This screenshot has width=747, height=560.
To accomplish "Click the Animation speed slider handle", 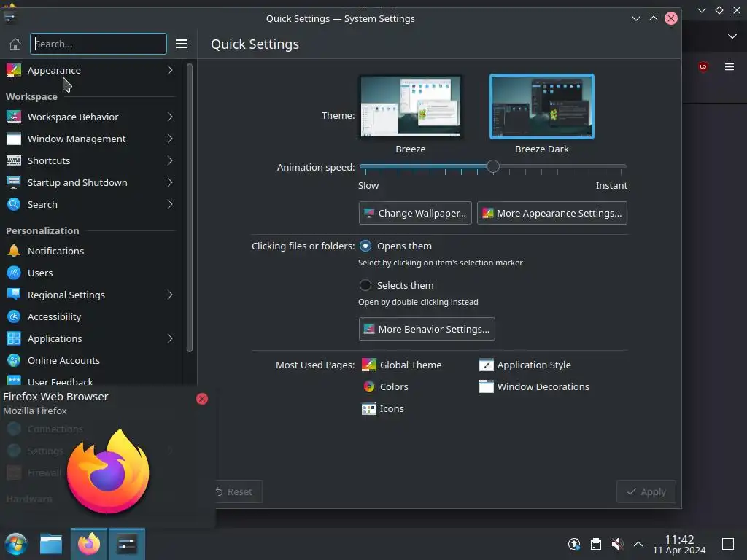I will (493, 166).
